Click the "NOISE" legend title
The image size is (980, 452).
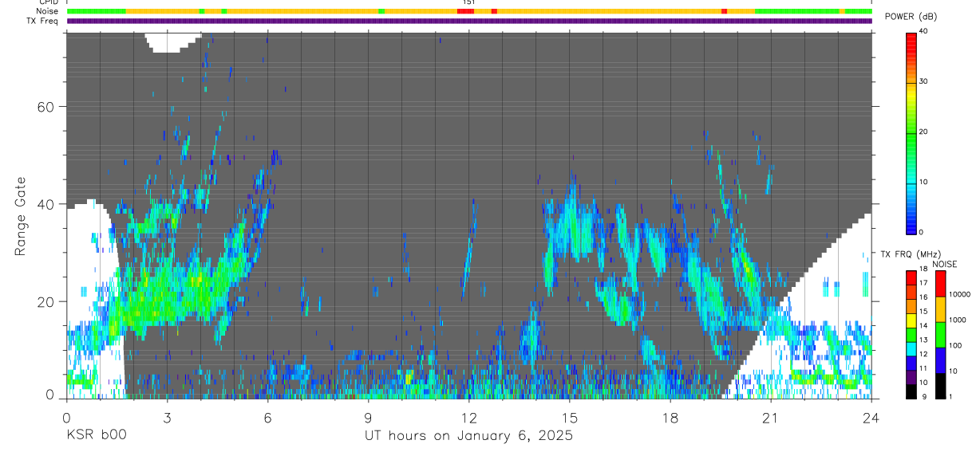[945, 264]
